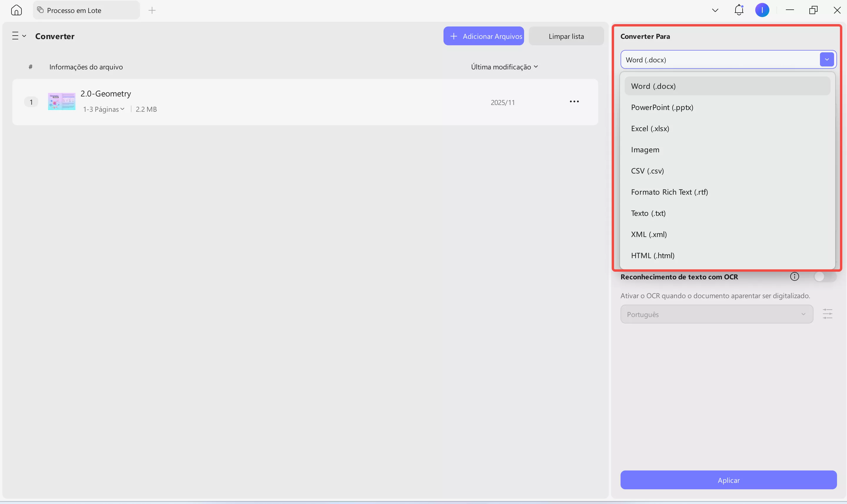The image size is (847, 504).
Task: Sort by Última modificação dropdown
Action: click(504, 67)
